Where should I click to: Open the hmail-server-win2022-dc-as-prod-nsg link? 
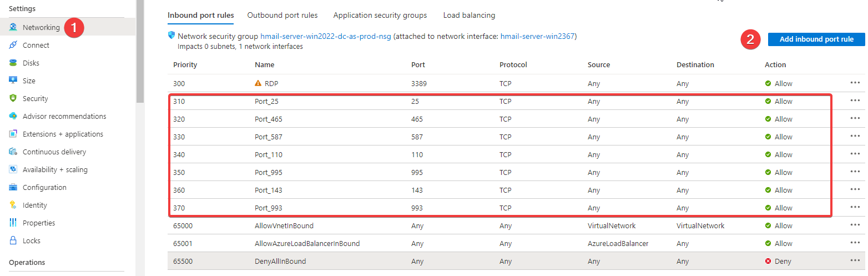(326, 37)
